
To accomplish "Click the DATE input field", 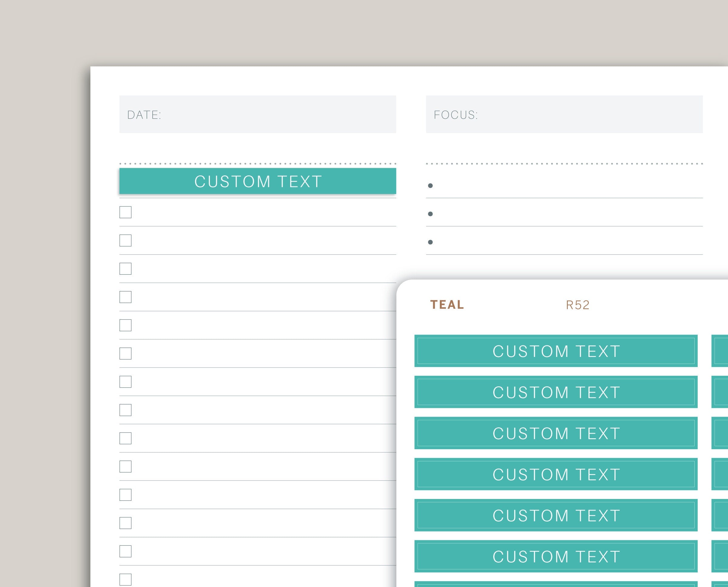I will [258, 114].
